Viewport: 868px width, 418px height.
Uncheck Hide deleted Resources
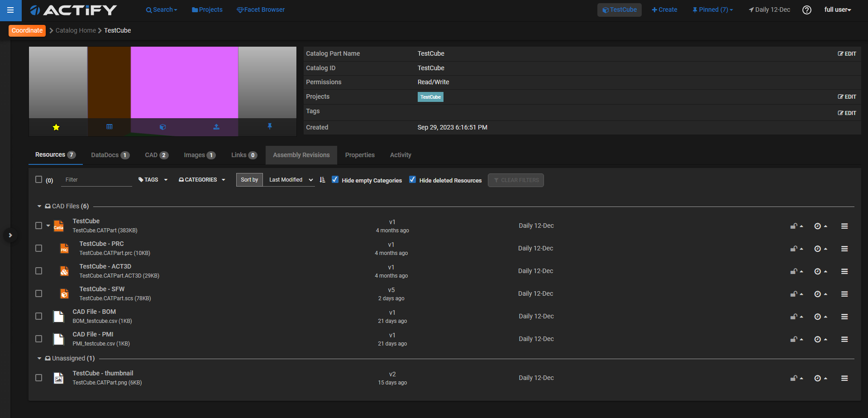[412, 180]
